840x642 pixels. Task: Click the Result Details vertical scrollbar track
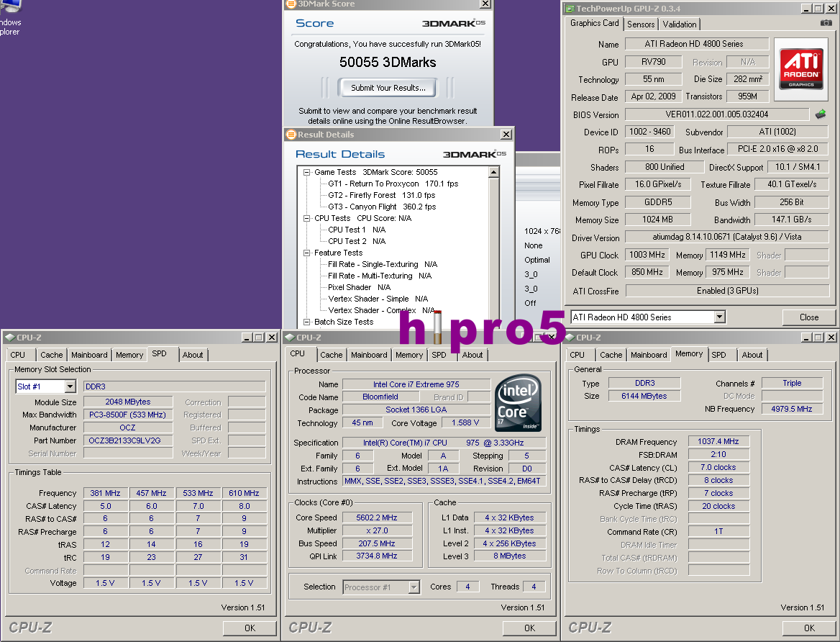tap(494, 252)
